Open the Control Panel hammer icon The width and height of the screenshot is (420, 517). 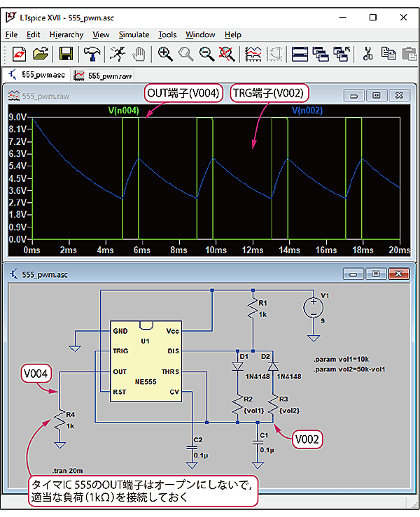[92, 53]
